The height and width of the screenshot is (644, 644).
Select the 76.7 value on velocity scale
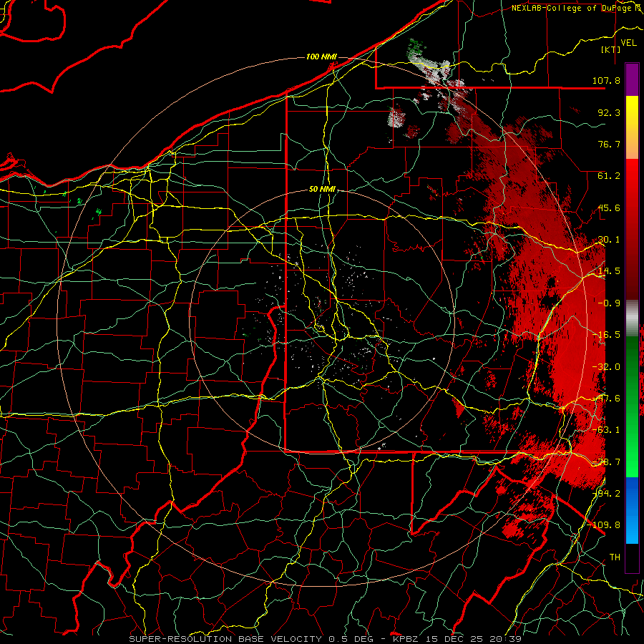point(609,144)
